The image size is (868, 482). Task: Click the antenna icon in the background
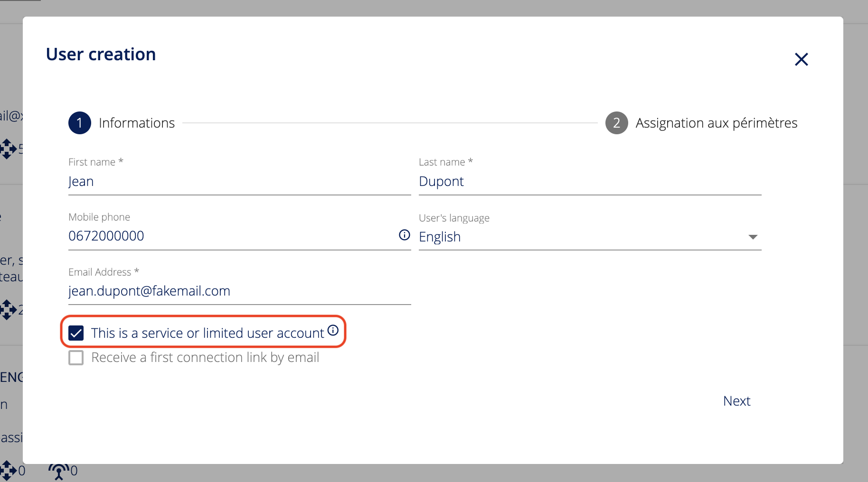[x=58, y=471]
